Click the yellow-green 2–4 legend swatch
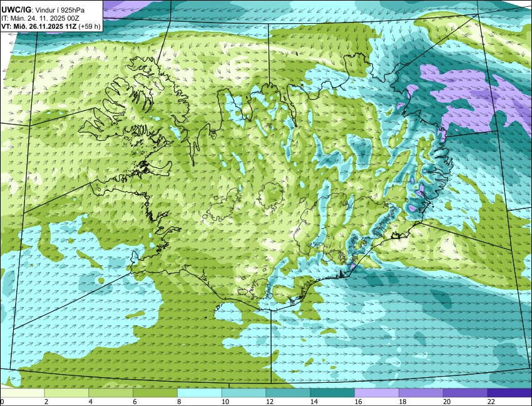532x406 pixels. pos(66,393)
